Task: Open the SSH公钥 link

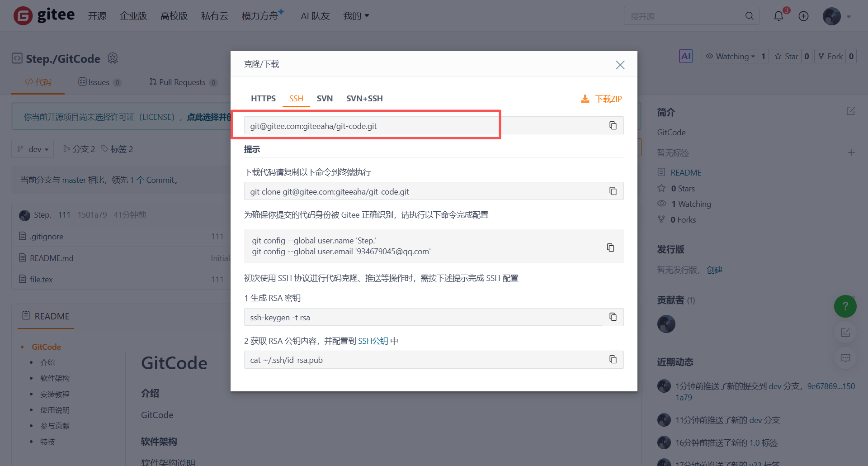Action: coord(373,341)
